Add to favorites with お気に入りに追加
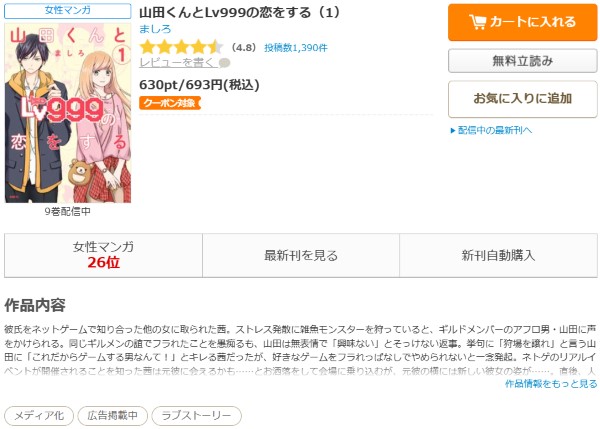 click(x=522, y=99)
